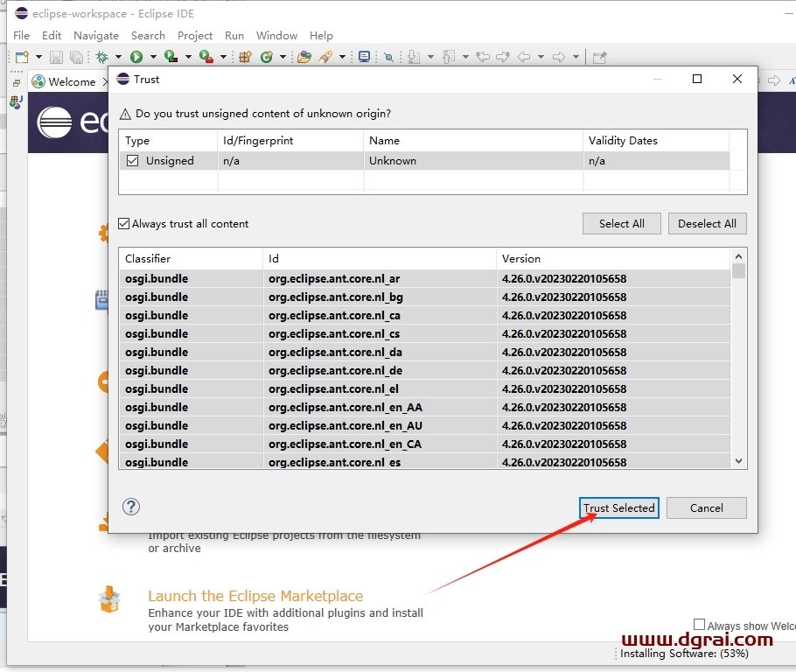Click the Open Type folder icon

pos(304,57)
